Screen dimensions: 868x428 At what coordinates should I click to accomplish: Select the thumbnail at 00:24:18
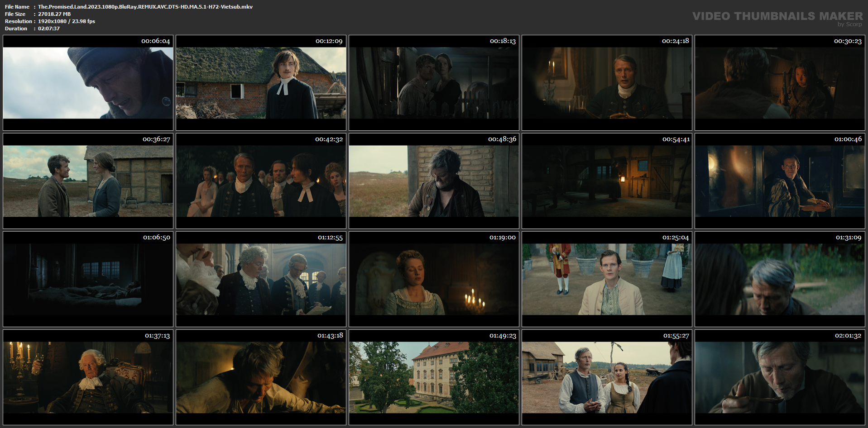point(607,83)
